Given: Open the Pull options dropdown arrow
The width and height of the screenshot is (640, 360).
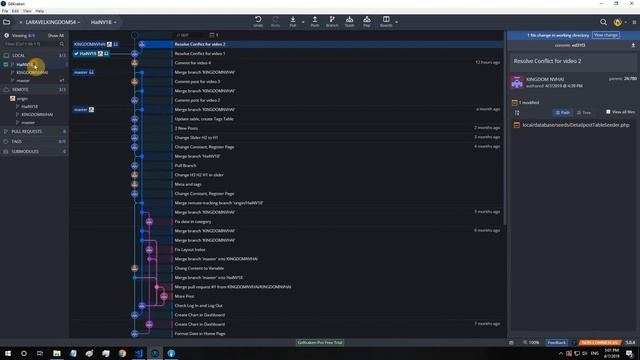Looking at the screenshot, I should tap(303, 22).
